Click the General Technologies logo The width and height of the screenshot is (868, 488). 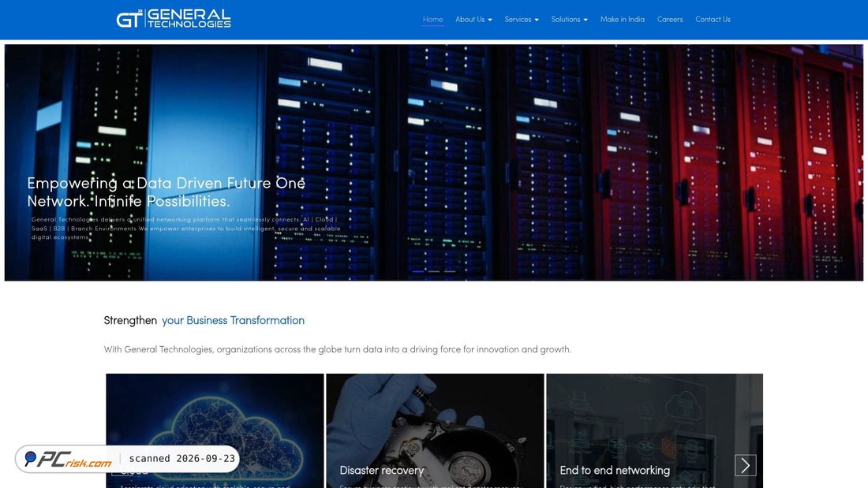tap(174, 18)
